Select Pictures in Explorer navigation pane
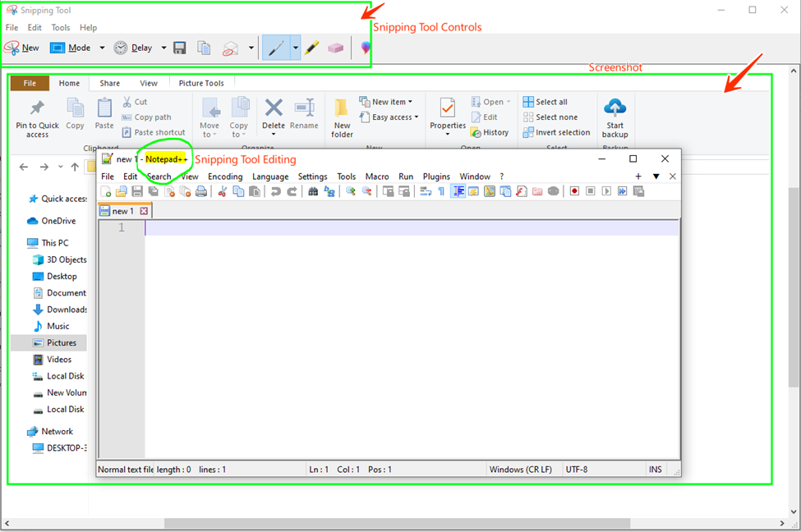The height and width of the screenshot is (532, 801). [x=49, y=342]
